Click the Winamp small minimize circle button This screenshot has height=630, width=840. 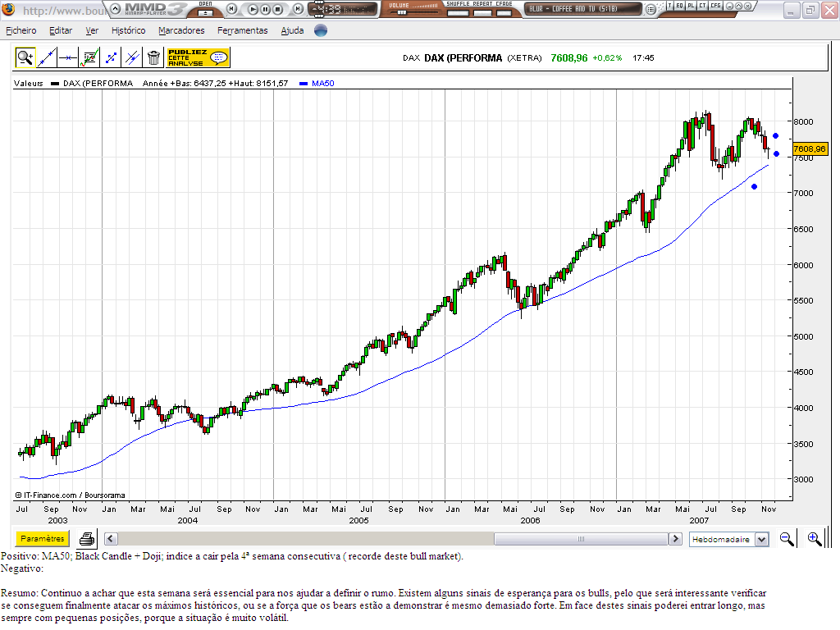click(729, 6)
